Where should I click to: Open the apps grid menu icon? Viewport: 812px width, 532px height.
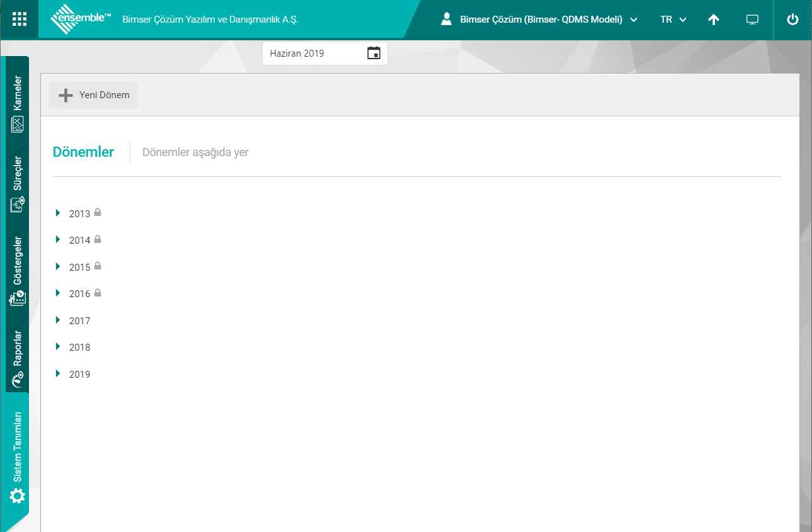coord(20,19)
